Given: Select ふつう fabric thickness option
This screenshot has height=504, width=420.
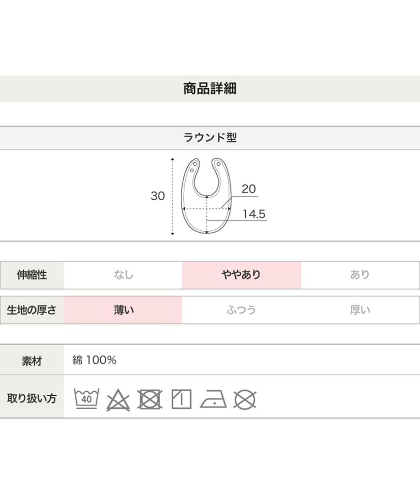Looking at the screenshot, I should tap(241, 310).
